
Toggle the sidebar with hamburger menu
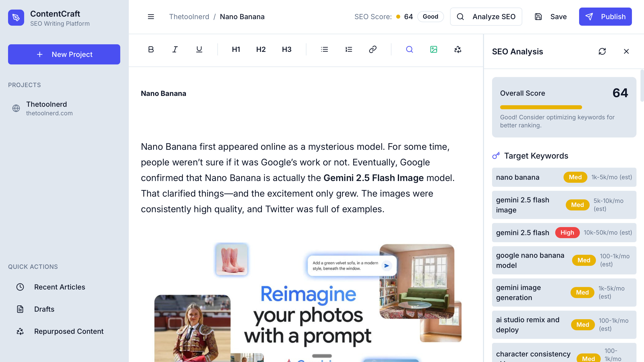pos(151,17)
